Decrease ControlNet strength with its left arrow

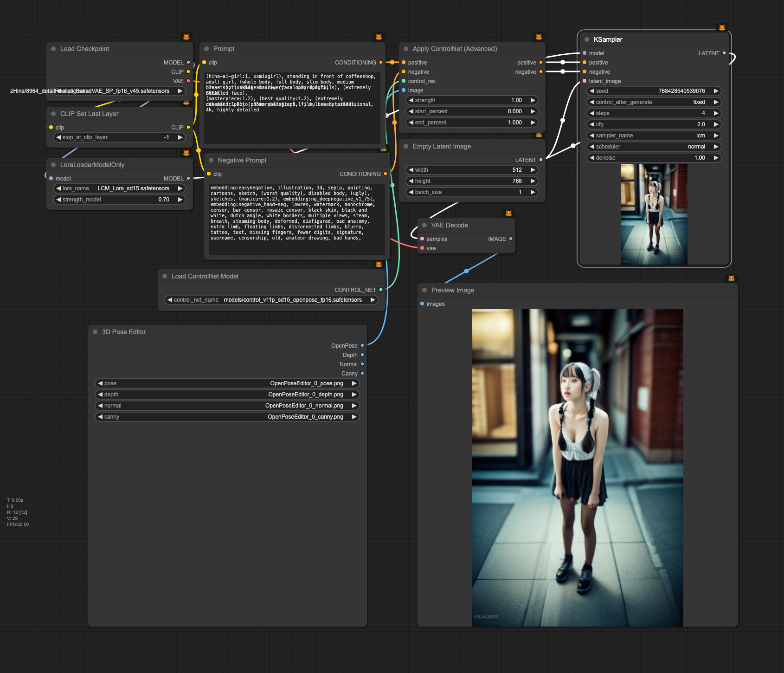tap(411, 100)
